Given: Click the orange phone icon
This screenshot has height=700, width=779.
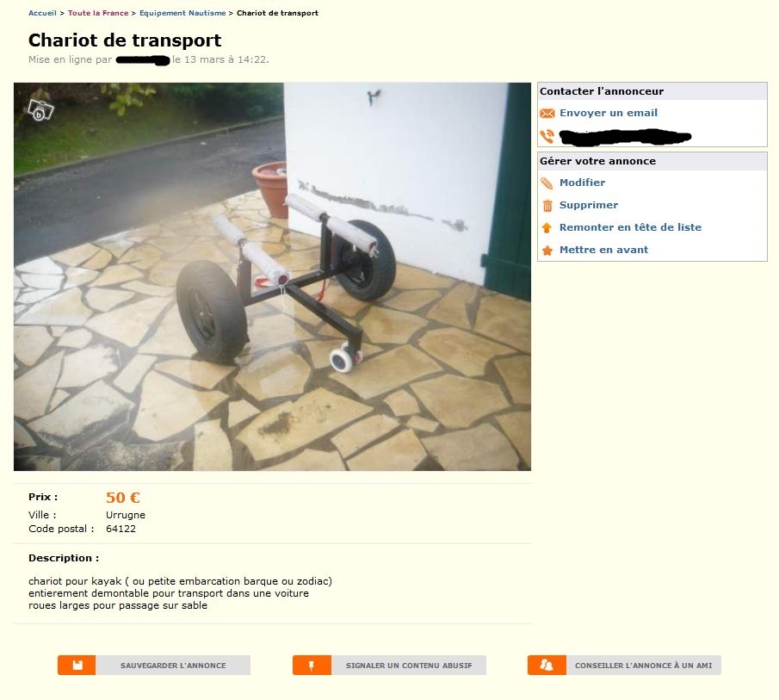Looking at the screenshot, I should [547, 136].
